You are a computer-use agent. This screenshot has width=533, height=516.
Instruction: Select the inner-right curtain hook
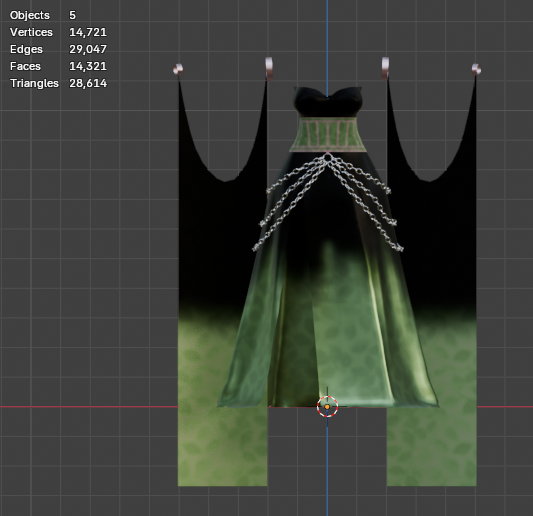point(385,68)
